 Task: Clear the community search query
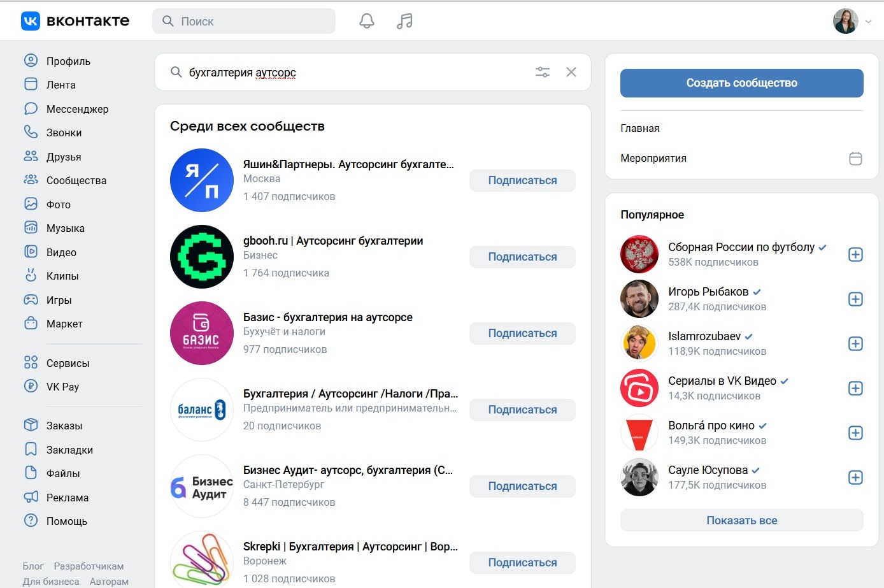[571, 72]
